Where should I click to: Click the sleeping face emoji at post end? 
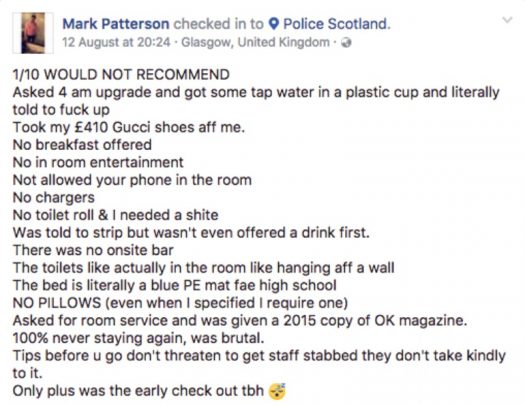point(277,390)
